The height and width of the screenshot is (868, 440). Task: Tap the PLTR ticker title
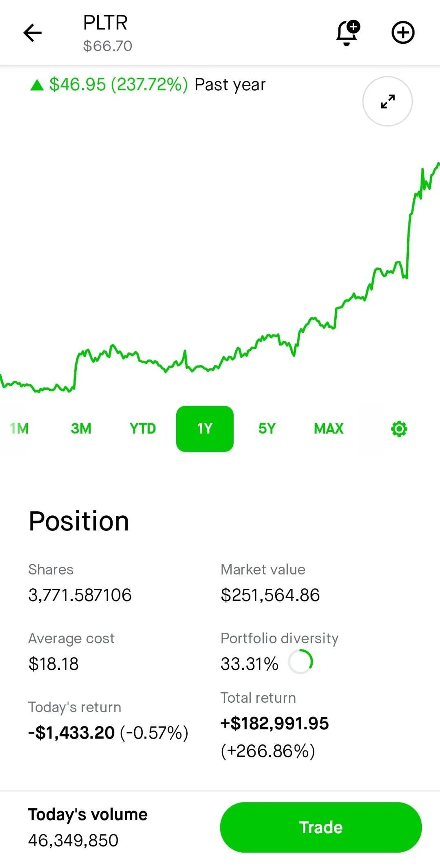105,23
